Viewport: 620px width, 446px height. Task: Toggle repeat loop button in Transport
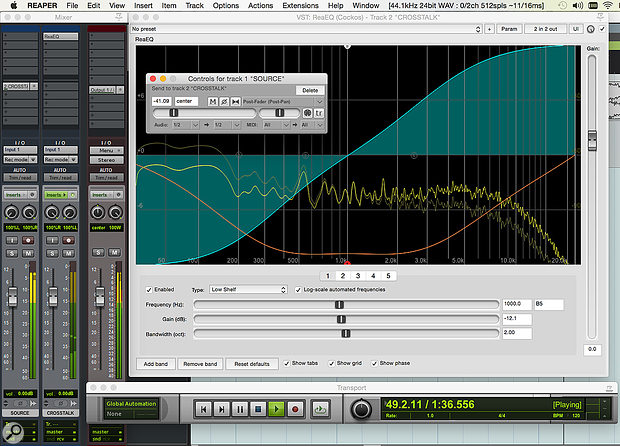pos(320,409)
